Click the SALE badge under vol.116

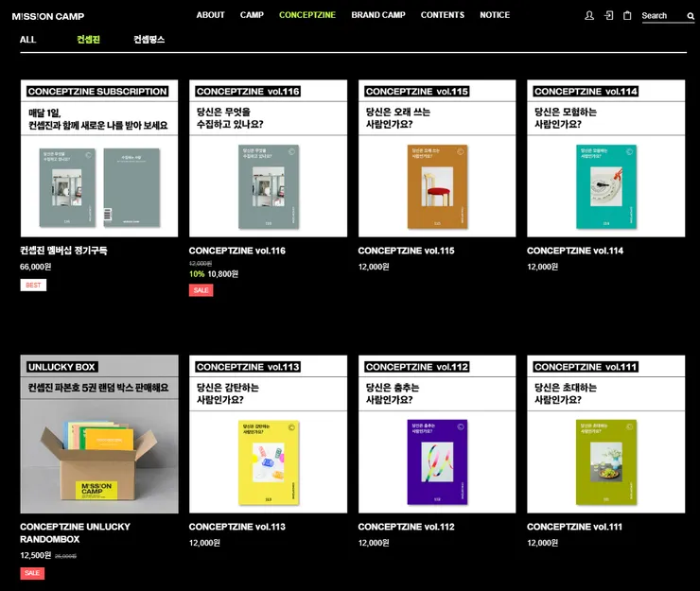[201, 290]
